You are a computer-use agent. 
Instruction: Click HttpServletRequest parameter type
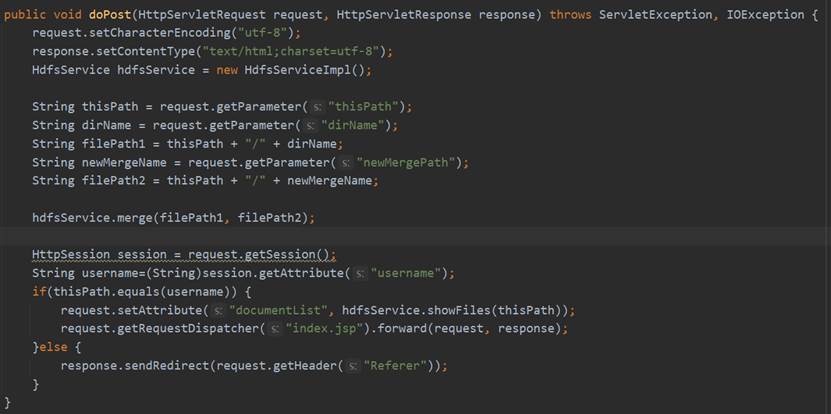(x=201, y=15)
